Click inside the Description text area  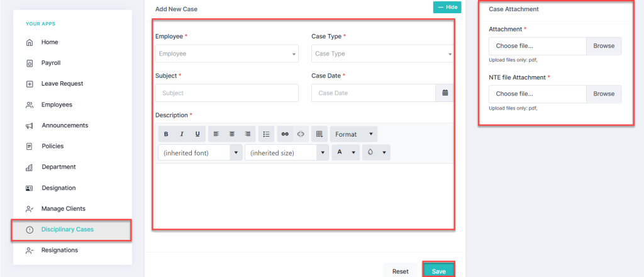(x=304, y=196)
